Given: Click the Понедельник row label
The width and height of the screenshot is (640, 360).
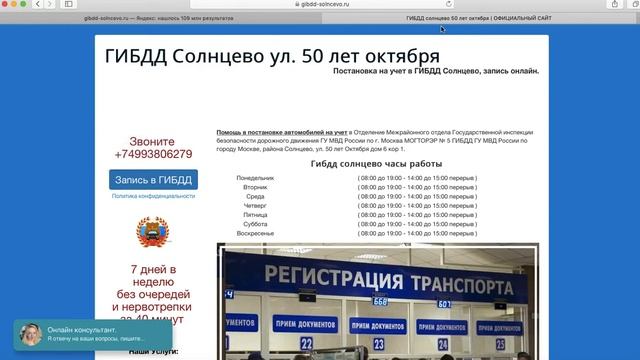Looking at the screenshot, I should tap(255, 178).
